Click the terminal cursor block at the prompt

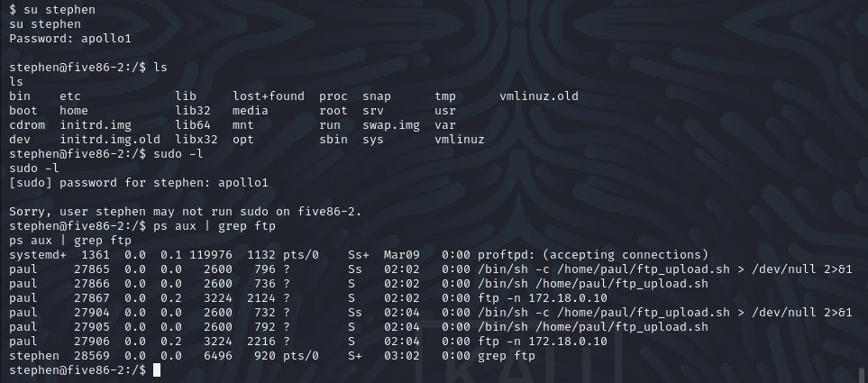click(x=157, y=370)
